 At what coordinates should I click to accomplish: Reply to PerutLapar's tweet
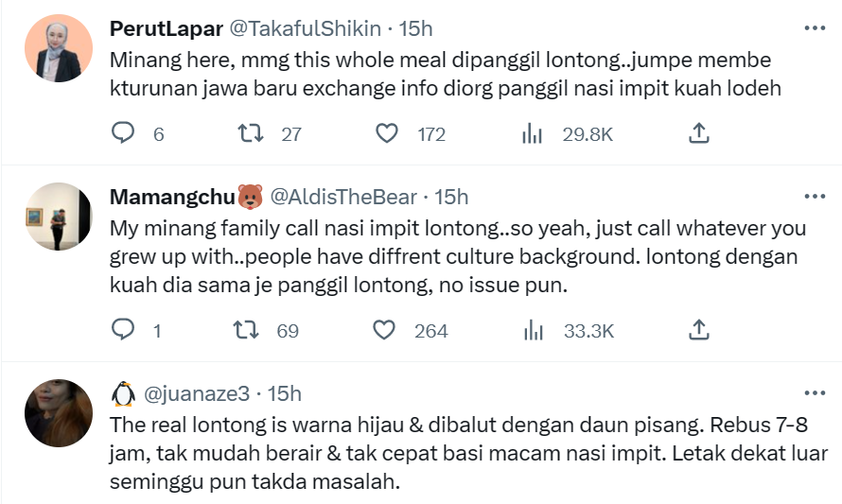pos(124,133)
